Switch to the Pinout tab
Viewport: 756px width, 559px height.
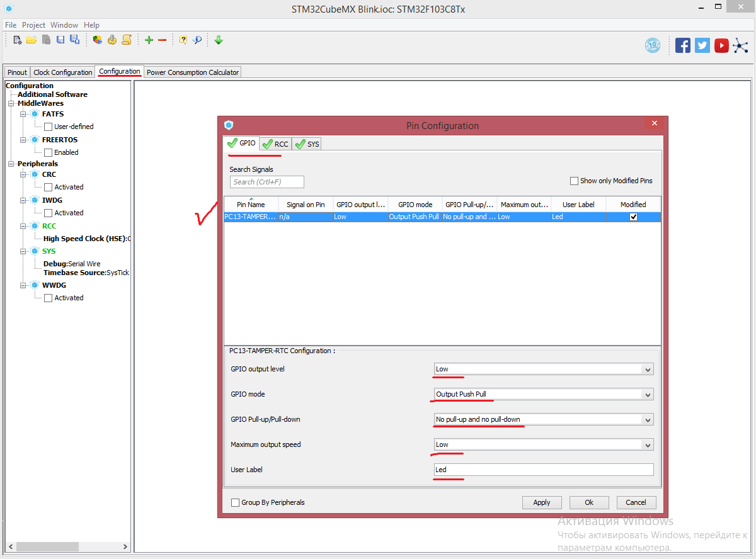[x=17, y=72]
